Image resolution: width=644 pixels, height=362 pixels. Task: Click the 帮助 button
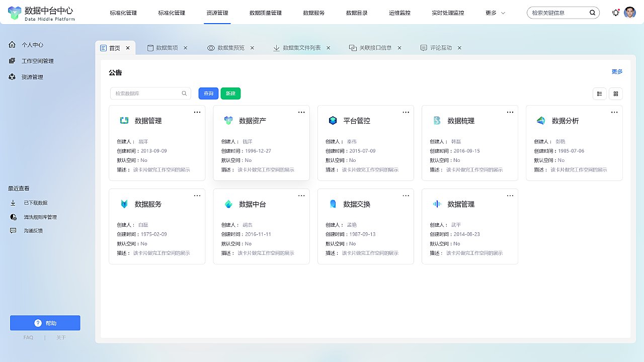[45, 323]
